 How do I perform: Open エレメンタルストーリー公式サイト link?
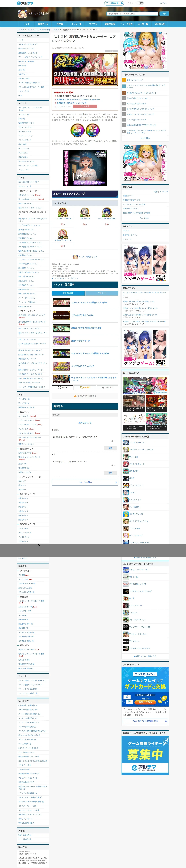coord(65,278)
